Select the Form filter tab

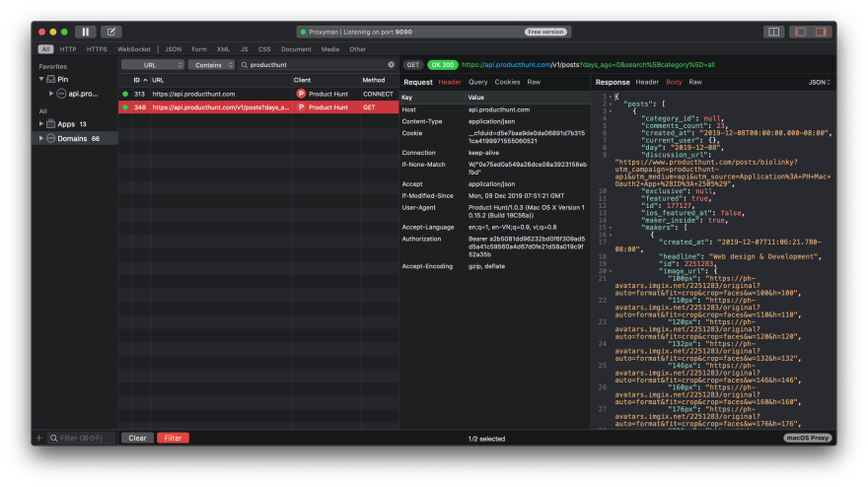coord(199,49)
